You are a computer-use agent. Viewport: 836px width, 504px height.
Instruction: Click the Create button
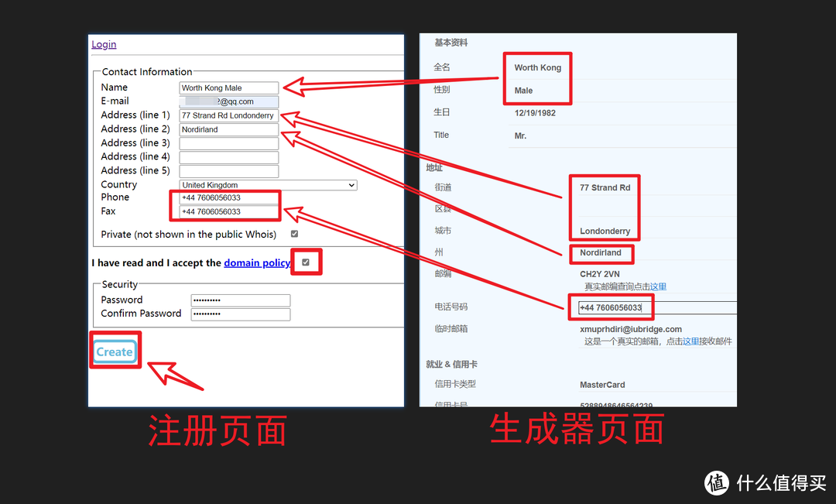[x=115, y=352]
